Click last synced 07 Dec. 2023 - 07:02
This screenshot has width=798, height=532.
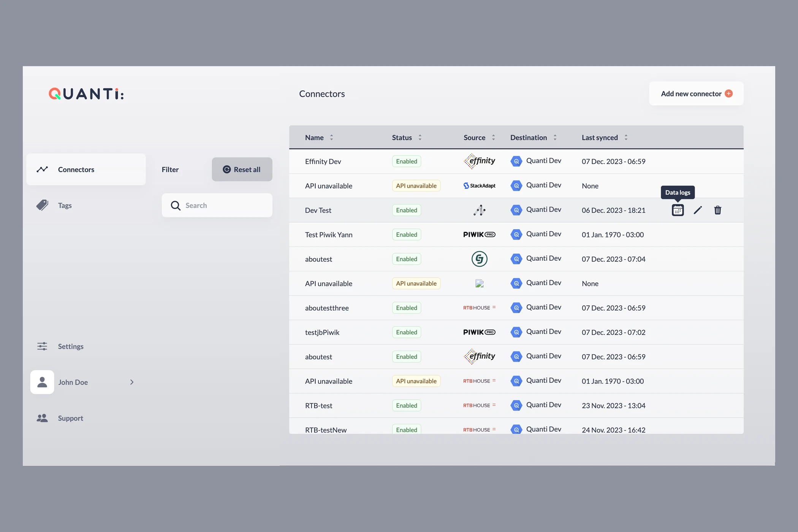(613, 332)
